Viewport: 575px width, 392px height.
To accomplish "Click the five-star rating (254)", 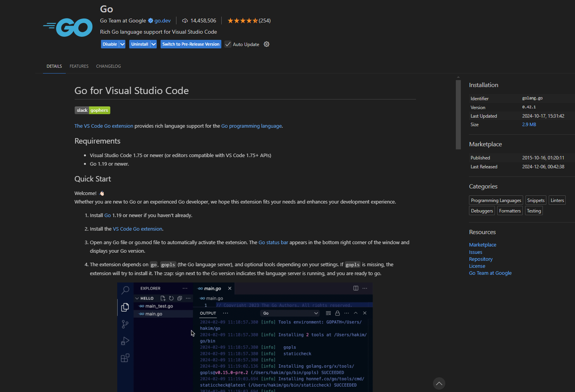I will 249,21.
